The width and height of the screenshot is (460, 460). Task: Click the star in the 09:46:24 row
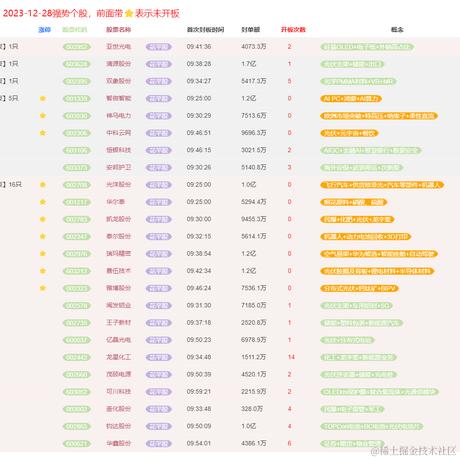click(x=43, y=288)
